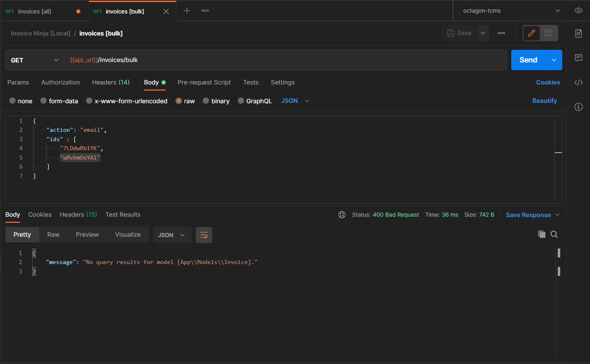Beautify the JSON request body
This screenshot has height=364, width=590.
coord(545,101)
